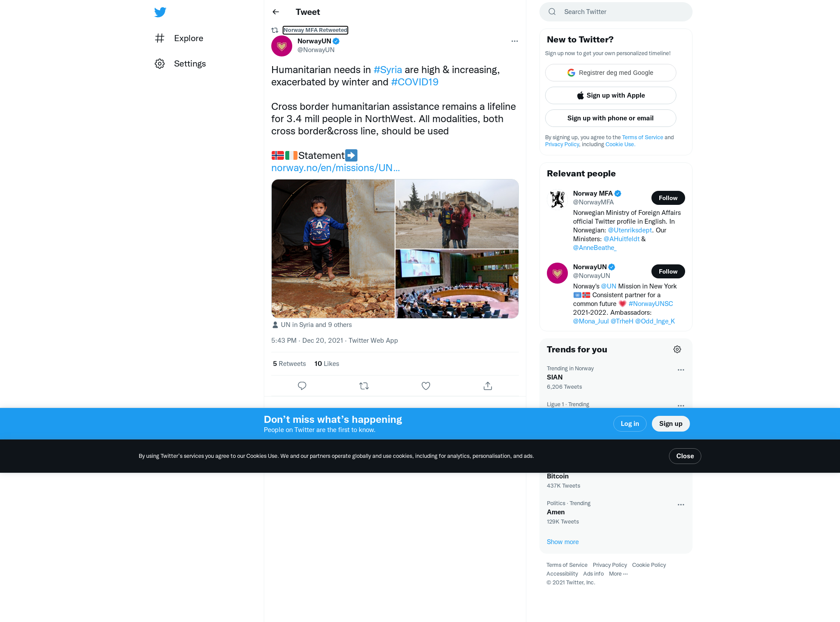Image resolution: width=840 pixels, height=622 pixels.
Task: Click the Search Twitter field
Action: pyautogui.click(x=616, y=12)
